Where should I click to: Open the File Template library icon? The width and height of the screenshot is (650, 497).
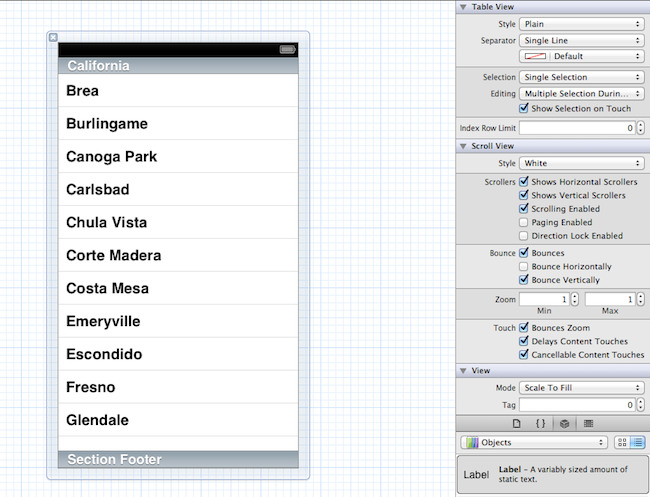516,424
